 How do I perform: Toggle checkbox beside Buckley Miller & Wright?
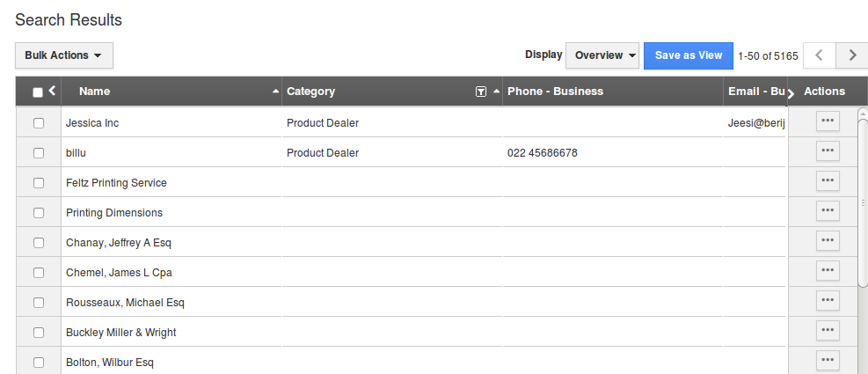39,333
